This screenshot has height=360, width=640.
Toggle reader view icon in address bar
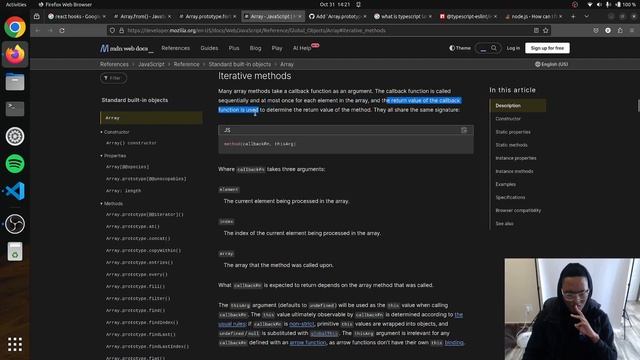tap(536, 30)
